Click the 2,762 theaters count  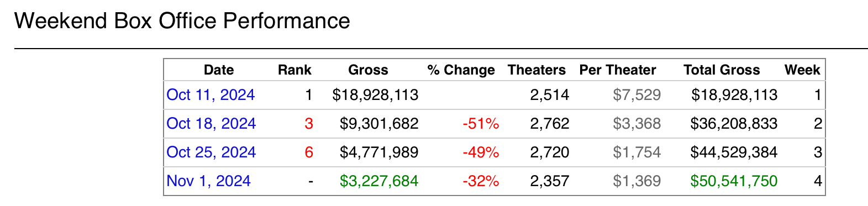point(549,124)
